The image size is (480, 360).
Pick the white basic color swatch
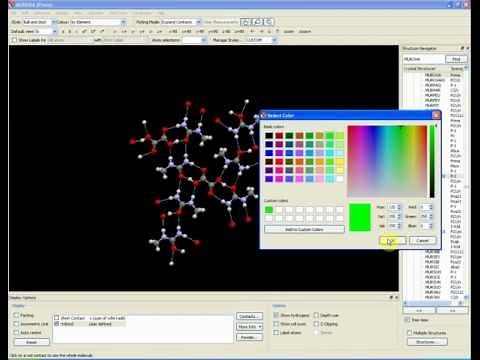[340, 179]
